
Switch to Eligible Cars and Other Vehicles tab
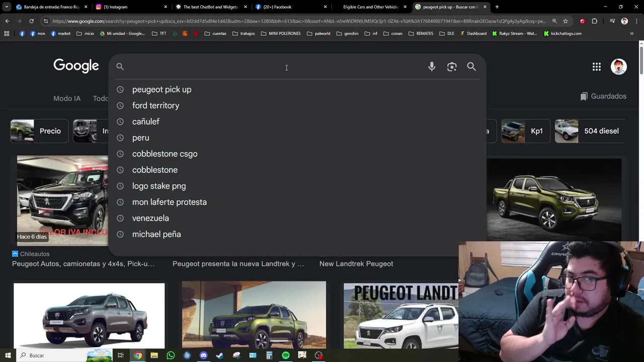click(x=371, y=7)
